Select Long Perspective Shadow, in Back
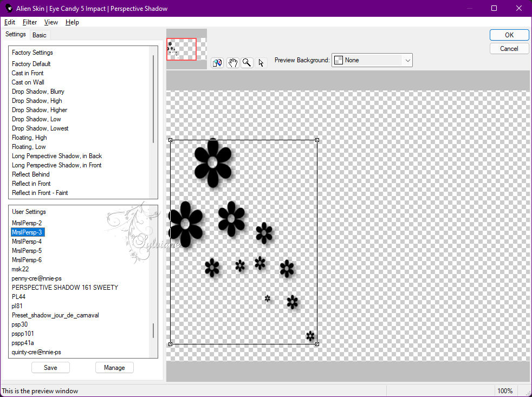This screenshot has width=532, height=397. click(x=57, y=156)
